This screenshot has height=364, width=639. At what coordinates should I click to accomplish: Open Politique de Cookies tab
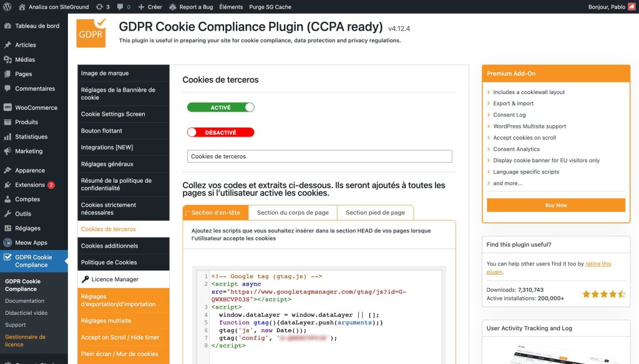124,262
